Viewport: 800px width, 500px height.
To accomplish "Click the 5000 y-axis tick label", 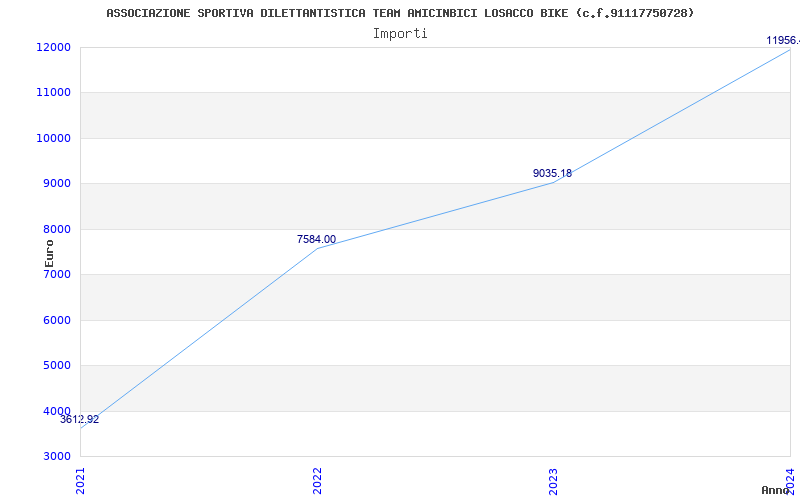I will (56, 366).
